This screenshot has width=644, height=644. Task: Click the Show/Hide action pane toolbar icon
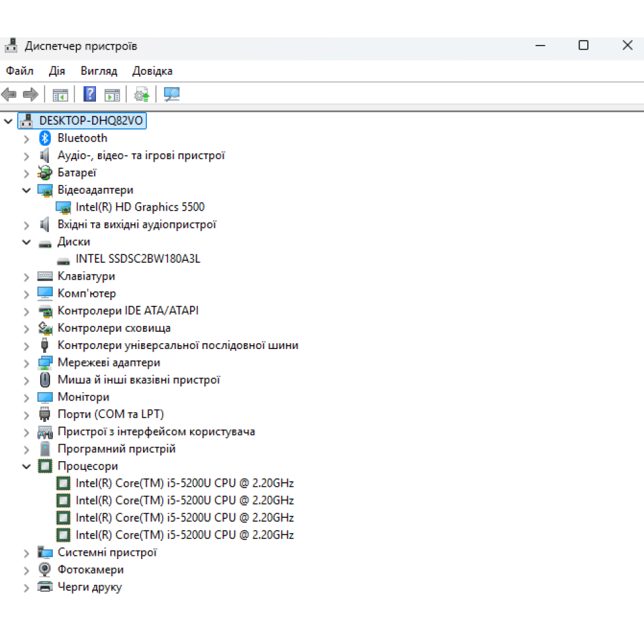coord(112,95)
